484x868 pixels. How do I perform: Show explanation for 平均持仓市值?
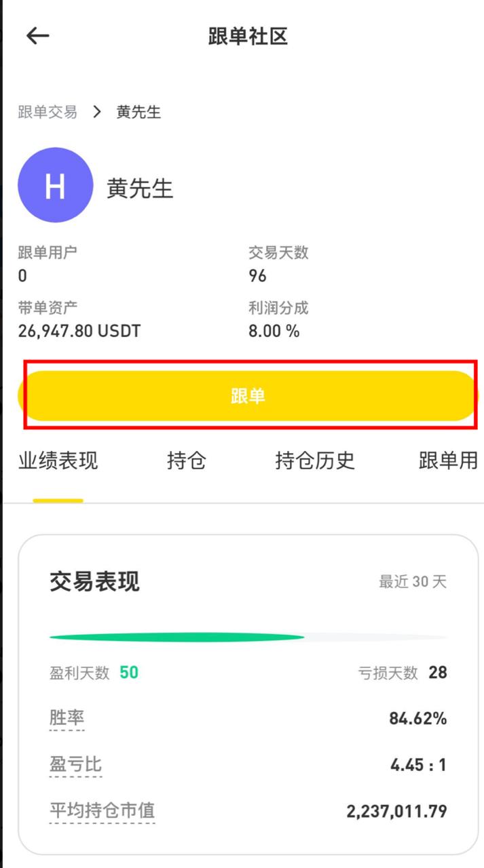pos(102,811)
